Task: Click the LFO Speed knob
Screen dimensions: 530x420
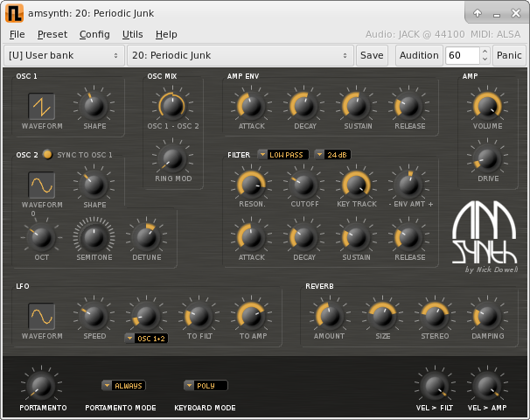Action: [94, 316]
